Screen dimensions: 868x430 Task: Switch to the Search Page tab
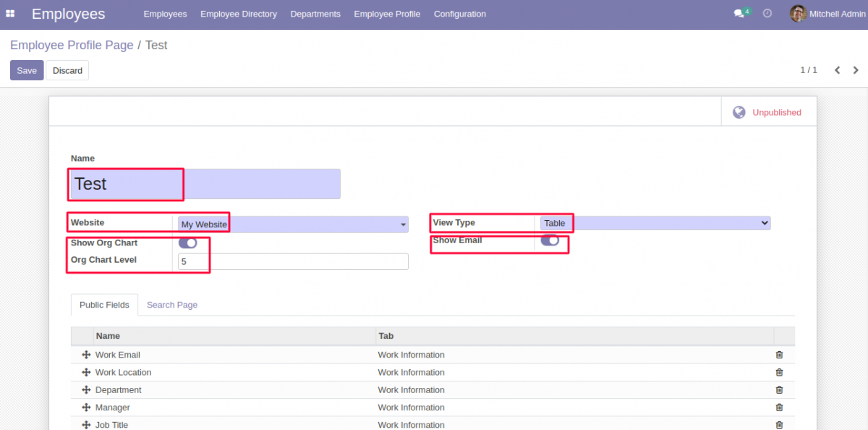171,305
